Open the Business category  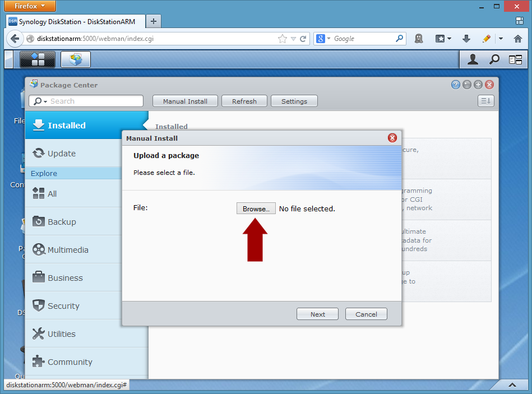[x=73, y=277]
